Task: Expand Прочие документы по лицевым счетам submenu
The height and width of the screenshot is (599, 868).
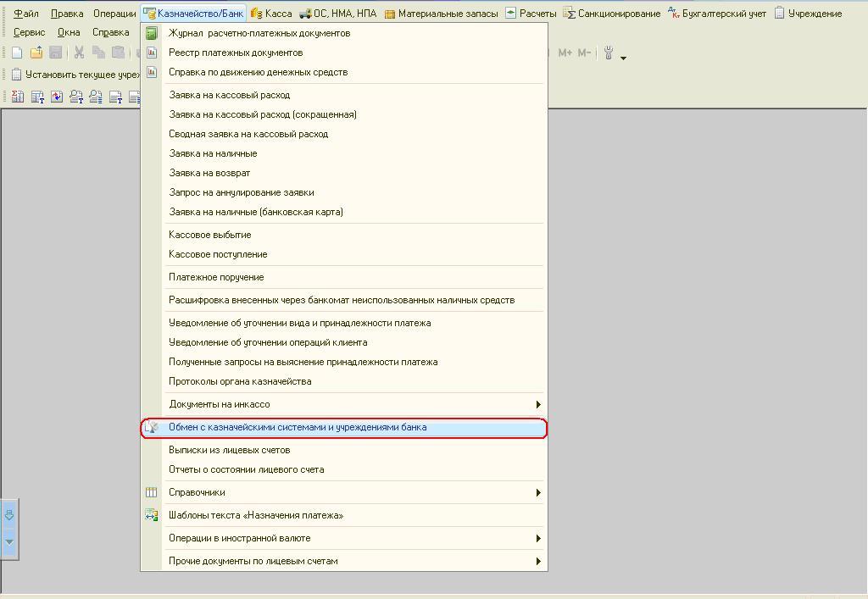Action: 537,561
